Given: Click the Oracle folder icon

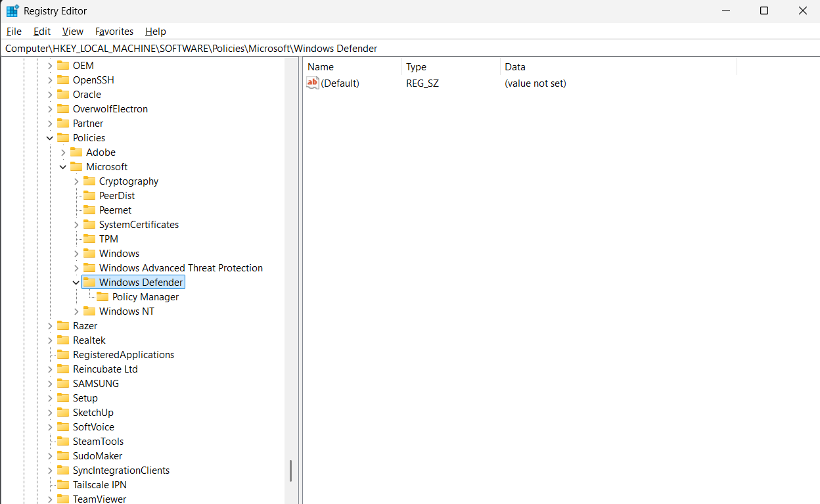Looking at the screenshot, I should coord(63,95).
